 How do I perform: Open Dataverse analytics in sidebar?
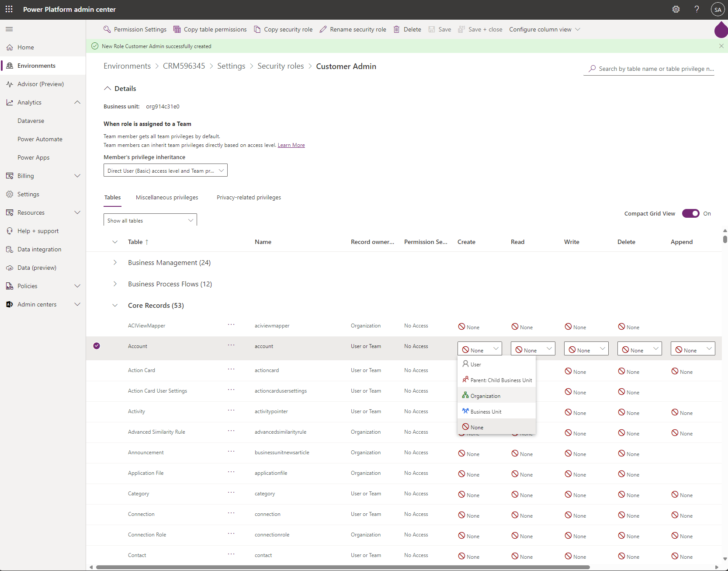coord(31,121)
